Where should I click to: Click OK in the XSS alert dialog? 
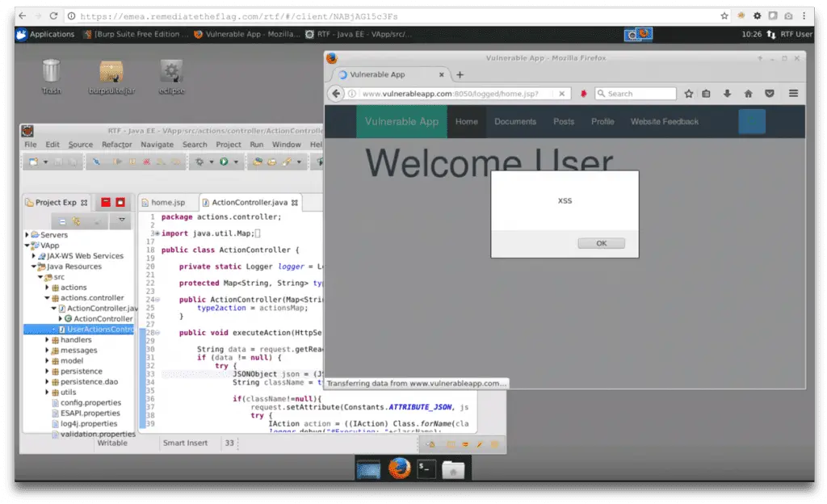pyautogui.click(x=601, y=243)
